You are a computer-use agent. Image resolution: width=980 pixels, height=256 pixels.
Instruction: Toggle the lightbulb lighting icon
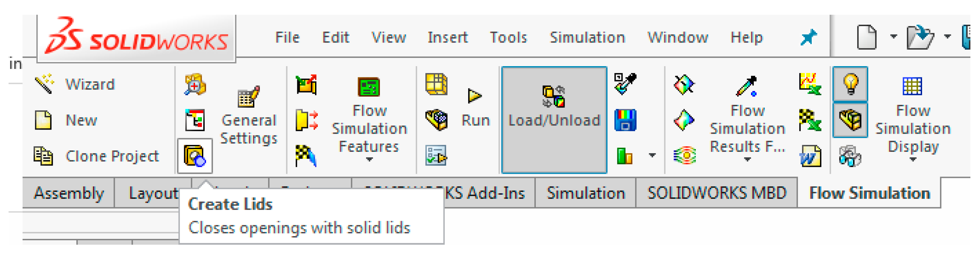pyautogui.click(x=850, y=84)
